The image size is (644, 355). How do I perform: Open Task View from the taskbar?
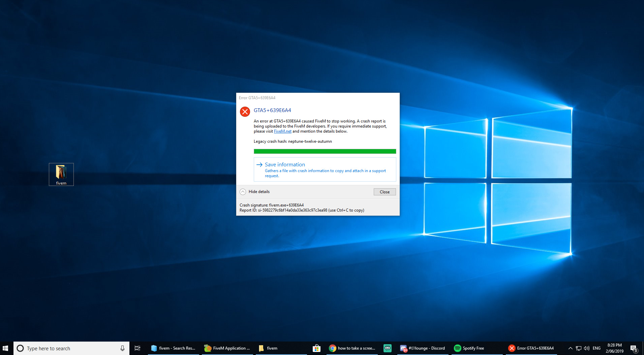[137, 348]
